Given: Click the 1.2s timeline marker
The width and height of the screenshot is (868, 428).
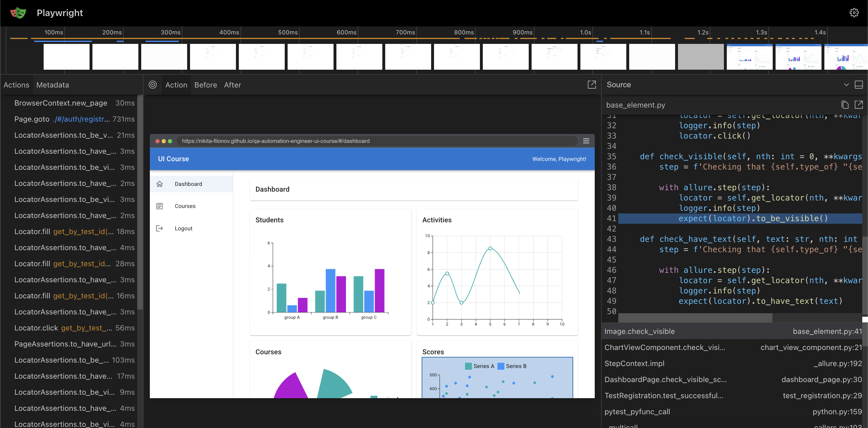Looking at the screenshot, I should 703,32.
